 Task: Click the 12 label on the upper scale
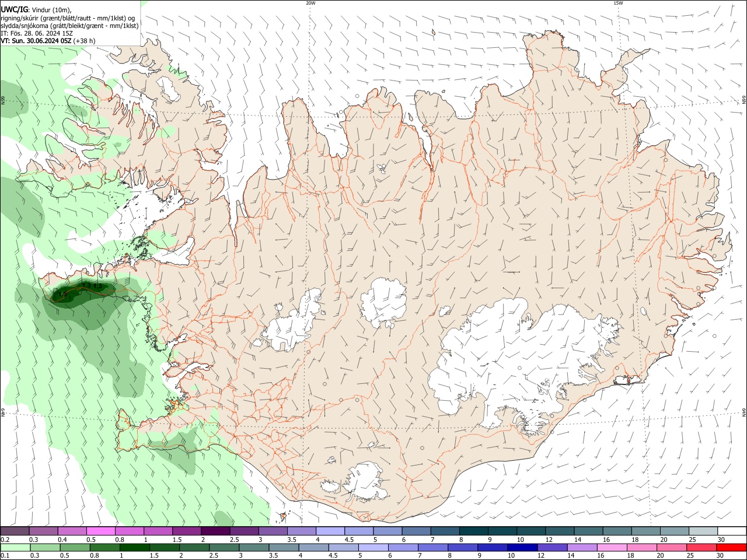[549, 540]
